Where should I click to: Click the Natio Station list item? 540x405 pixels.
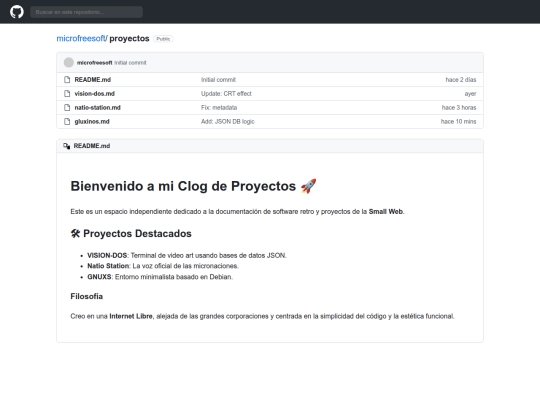(x=163, y=266)
